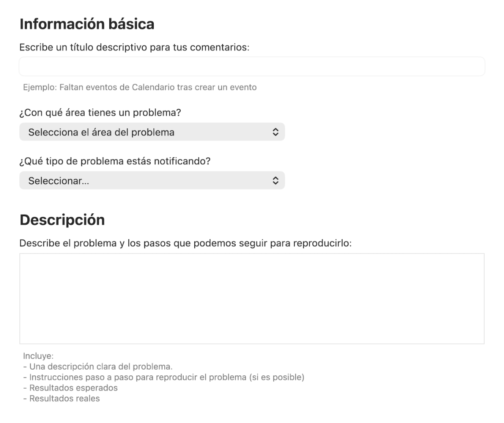Viewport: 504px width, 423px height.
Task: Click the 'Resultados reales' hint line
Action: pos(62,399)
